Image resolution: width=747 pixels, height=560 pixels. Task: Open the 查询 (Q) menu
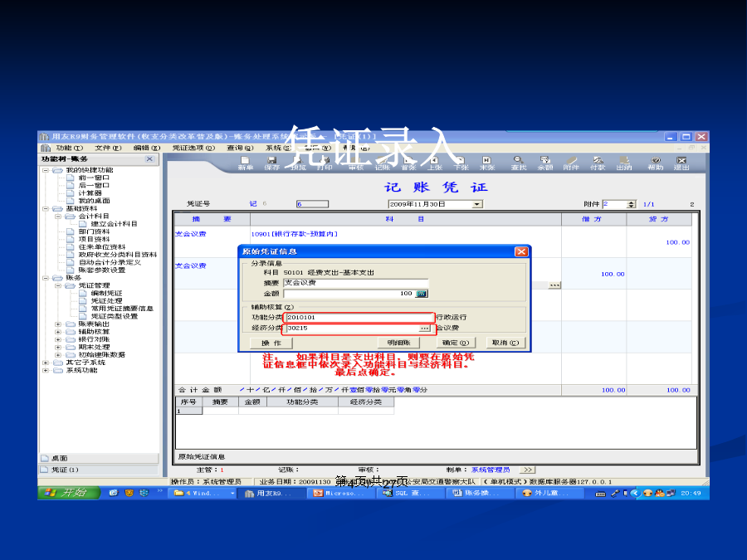(x=240, y=149)
